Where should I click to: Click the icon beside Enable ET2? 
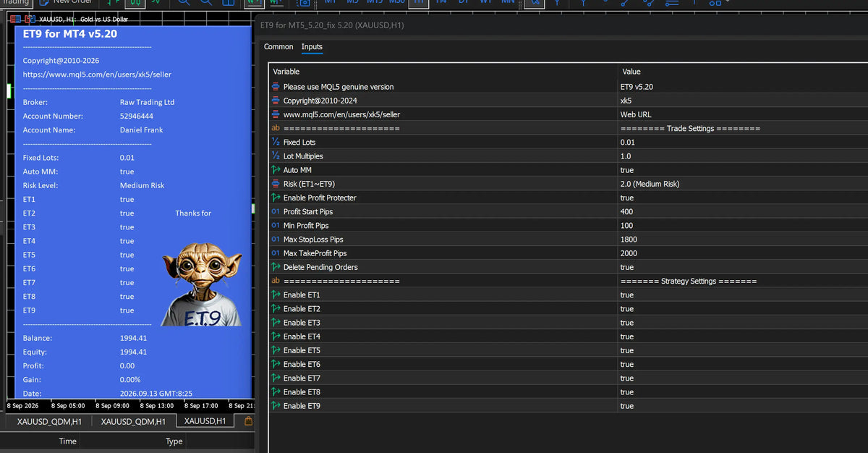276,309
